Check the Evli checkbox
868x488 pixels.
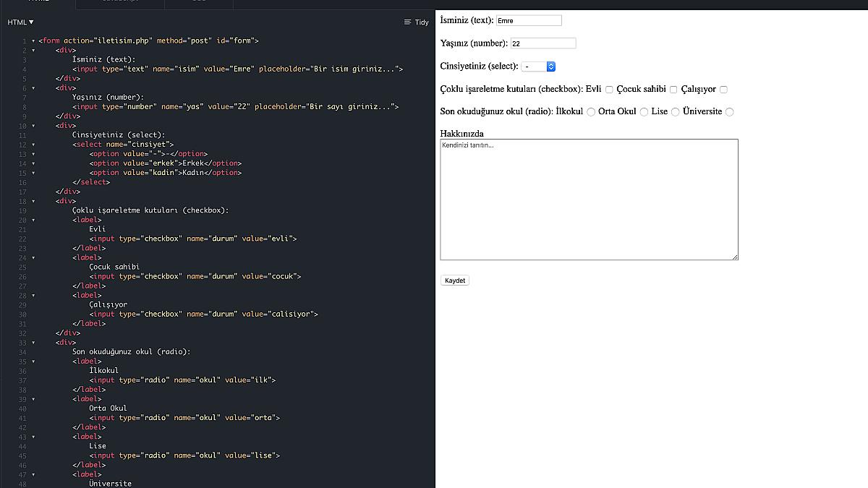coord(609,88)
